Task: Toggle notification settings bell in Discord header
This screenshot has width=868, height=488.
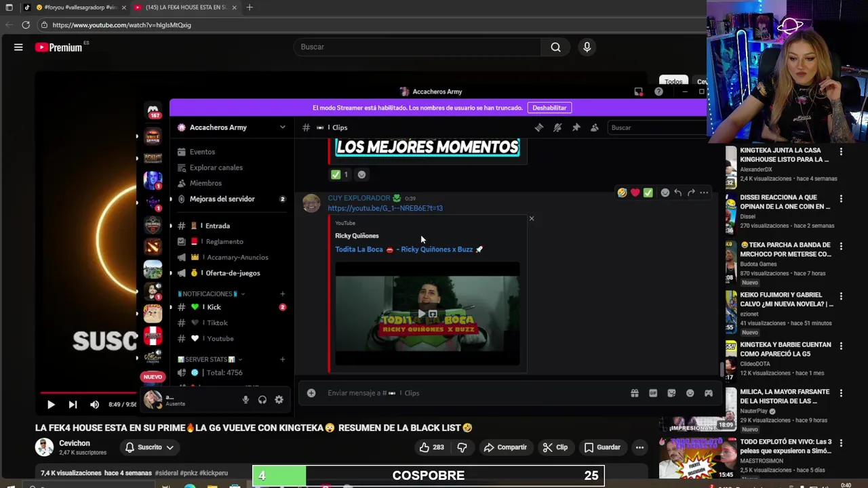Action: (x=557, y=127)
